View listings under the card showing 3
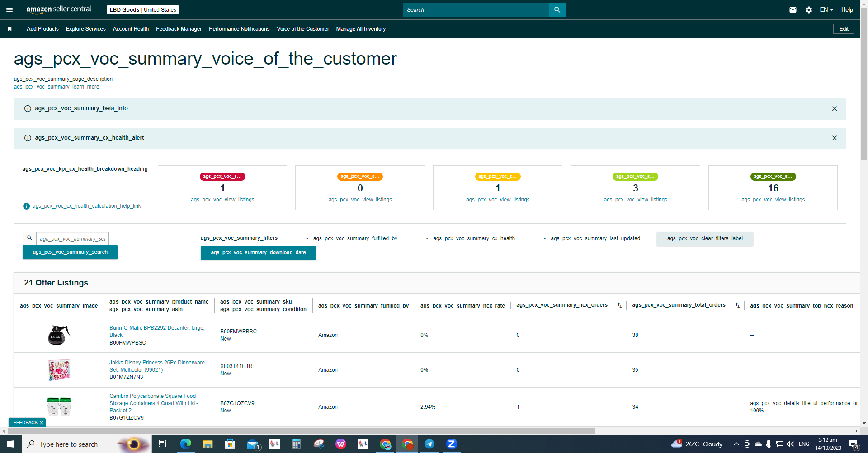The height and width of the screenshot is (453, 868). (x=635, y=200)
